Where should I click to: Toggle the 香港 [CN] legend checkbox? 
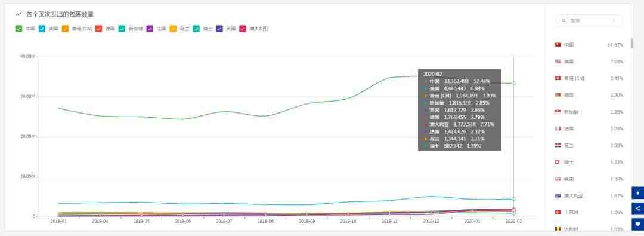[65, 29]
